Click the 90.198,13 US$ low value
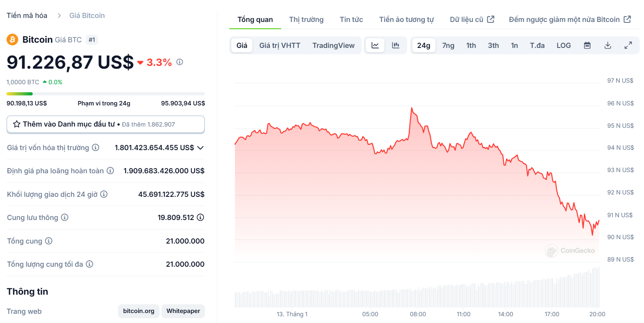Viewport: 644px width, 323px height. click(x=27, y=103)
